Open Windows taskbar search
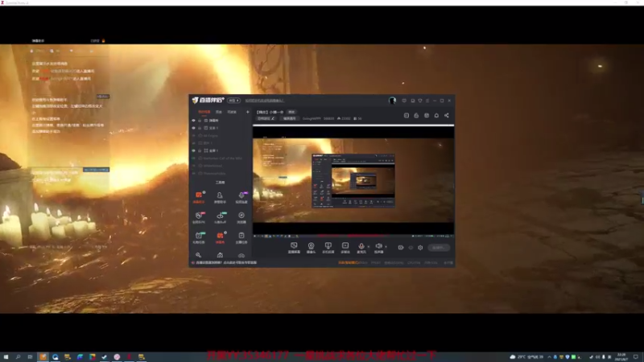Screen dimensions: 644x362 pyautogui.click(x=18, y=357)
